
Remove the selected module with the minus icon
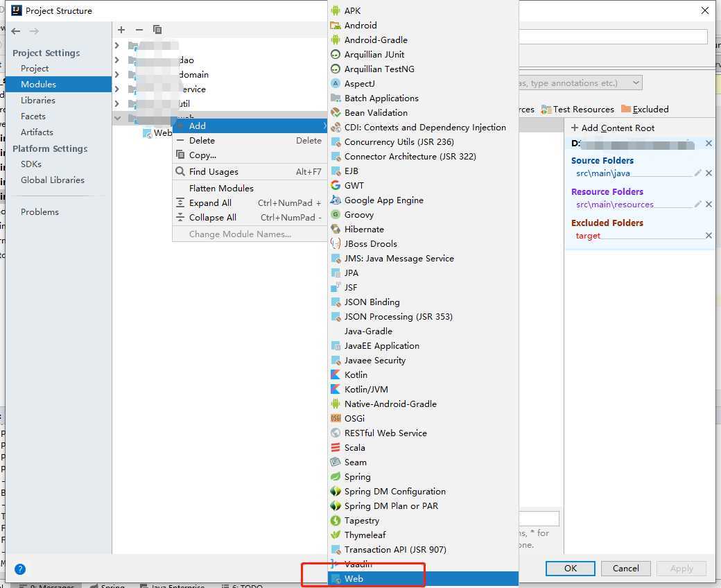[x=139, y=30]
